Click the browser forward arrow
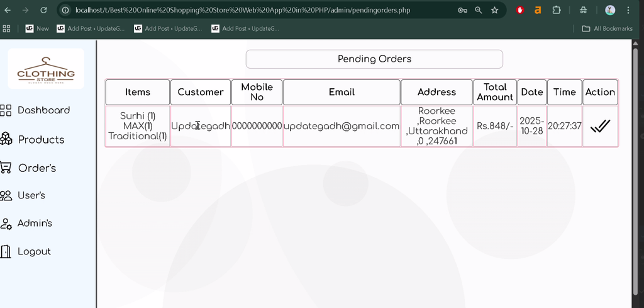The height and width of the screenshot is (308, 644). point(25,10)
